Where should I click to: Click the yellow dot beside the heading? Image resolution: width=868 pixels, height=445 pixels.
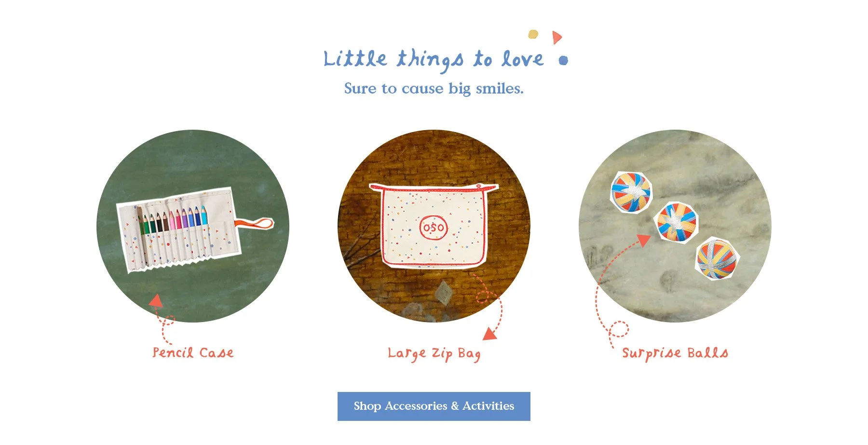coord(533,34)
